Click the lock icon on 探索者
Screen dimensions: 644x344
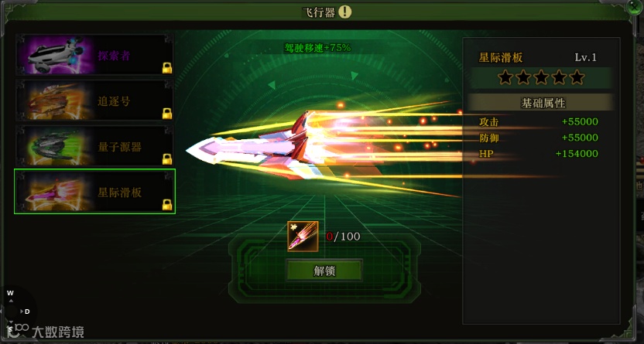166,68
